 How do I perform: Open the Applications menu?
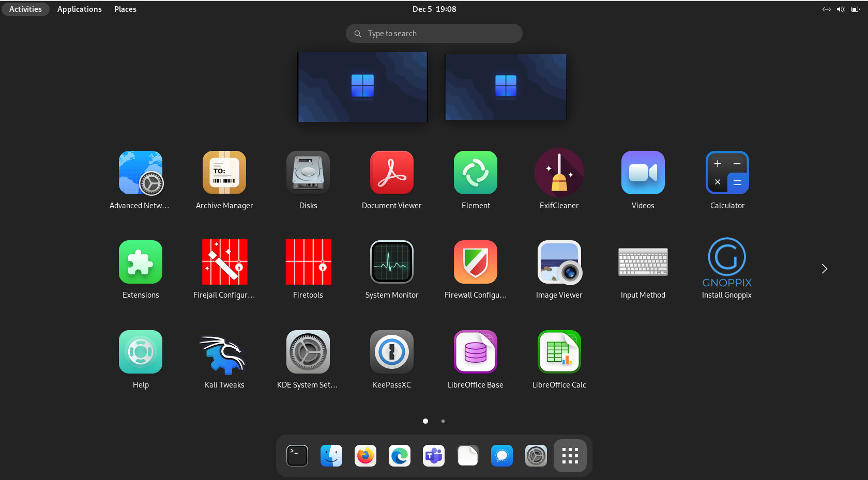(79, 9)
